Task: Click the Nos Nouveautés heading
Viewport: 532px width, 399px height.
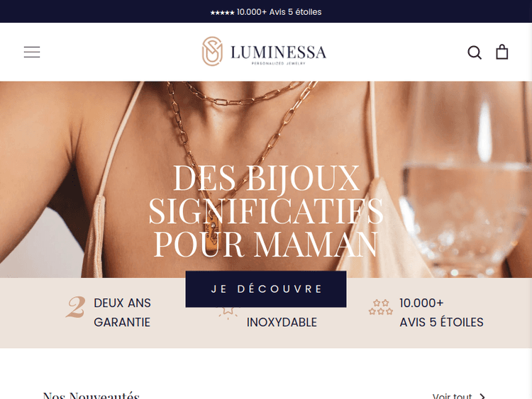Action: coord(92,395)
